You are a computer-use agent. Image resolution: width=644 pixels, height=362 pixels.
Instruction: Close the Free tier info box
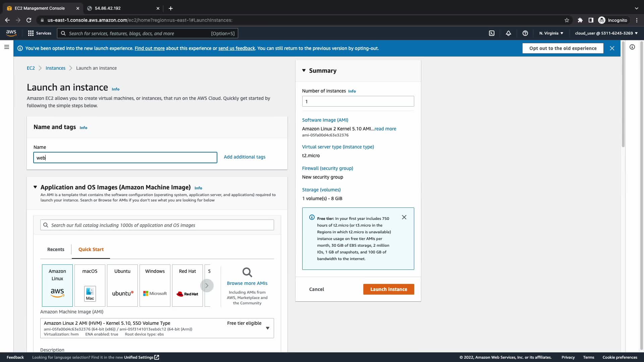404,217
